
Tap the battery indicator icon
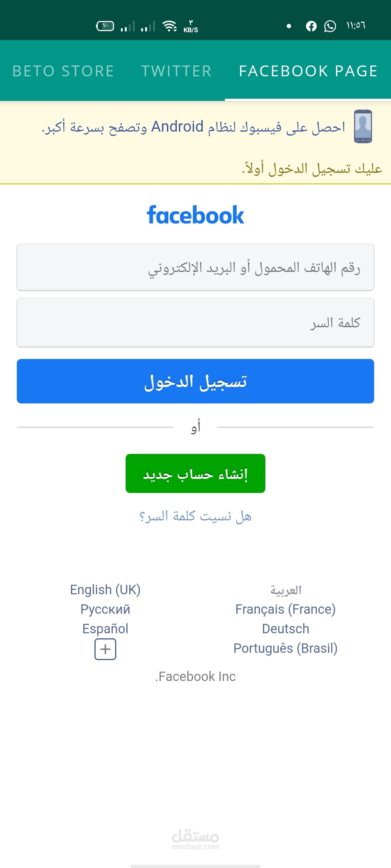point(105,26)
